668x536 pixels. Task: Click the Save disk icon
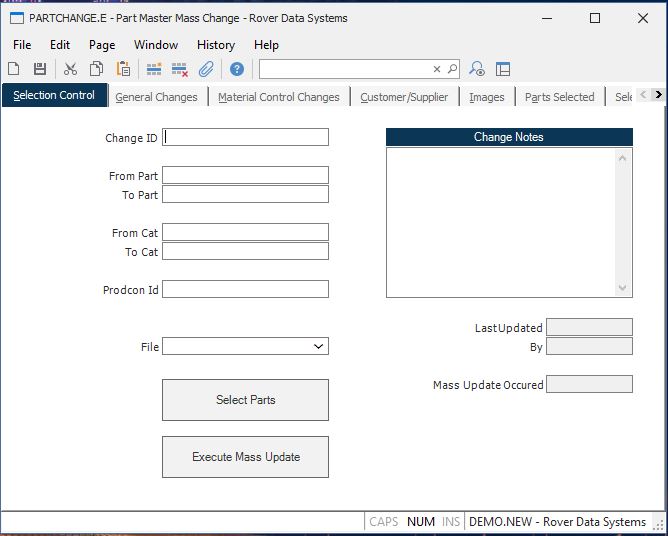40,69
